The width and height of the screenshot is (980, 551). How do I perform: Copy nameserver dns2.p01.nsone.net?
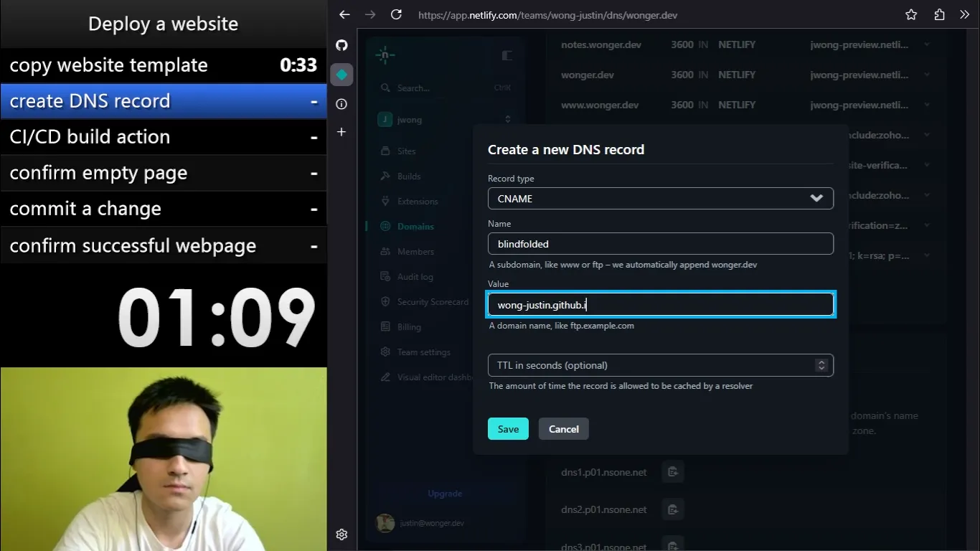[673, 509]
